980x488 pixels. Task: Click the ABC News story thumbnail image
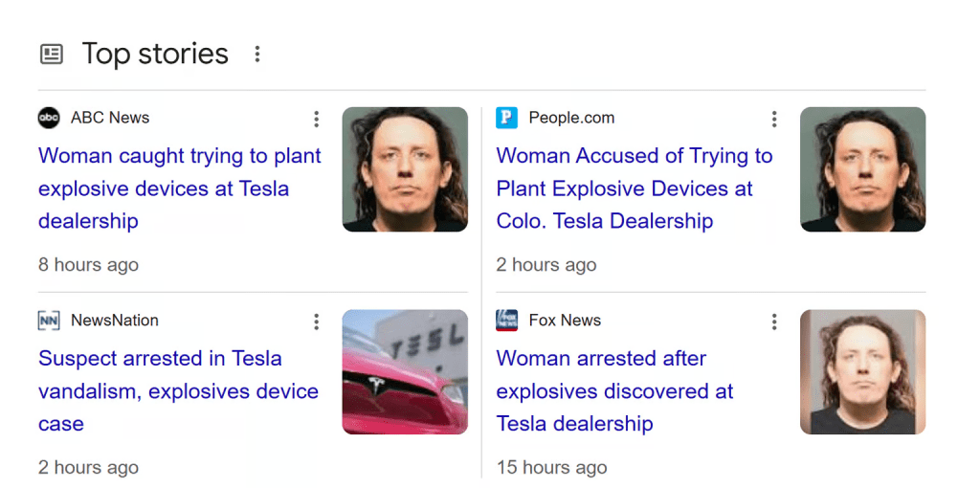click(405, 169)
